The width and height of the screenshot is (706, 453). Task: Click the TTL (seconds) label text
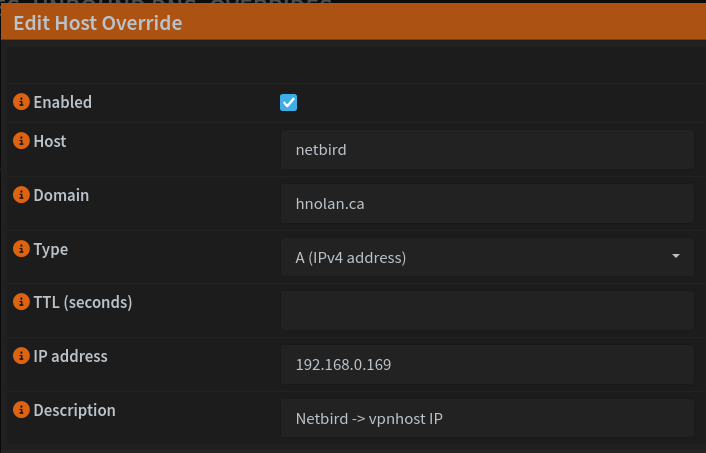pos(83,302)
